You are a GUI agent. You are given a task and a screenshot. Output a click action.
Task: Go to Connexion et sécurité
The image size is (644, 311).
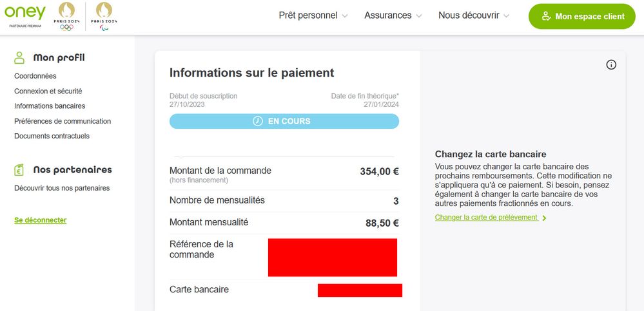(48, 91)
